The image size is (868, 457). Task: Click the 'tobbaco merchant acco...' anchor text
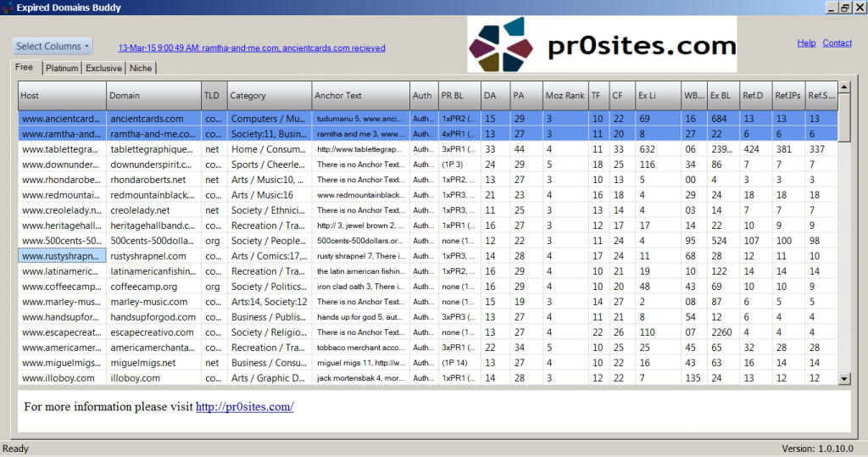coord(361,348)
